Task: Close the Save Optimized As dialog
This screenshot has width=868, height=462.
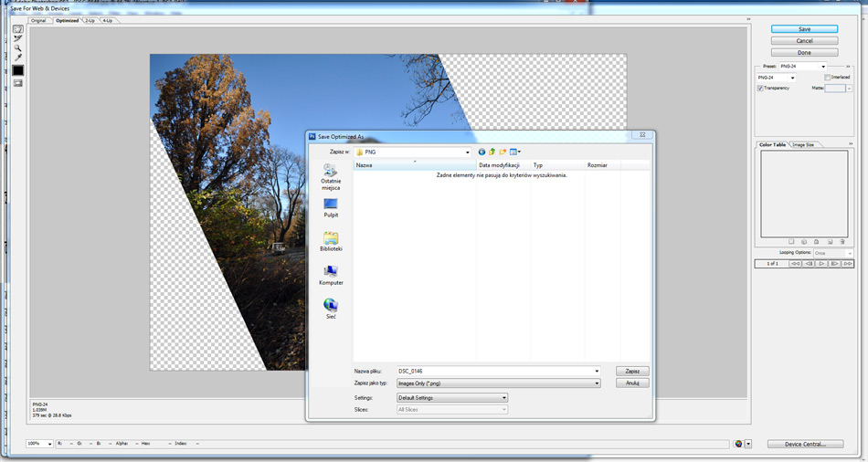Action: pyautogui.click(x=642, y=135)
